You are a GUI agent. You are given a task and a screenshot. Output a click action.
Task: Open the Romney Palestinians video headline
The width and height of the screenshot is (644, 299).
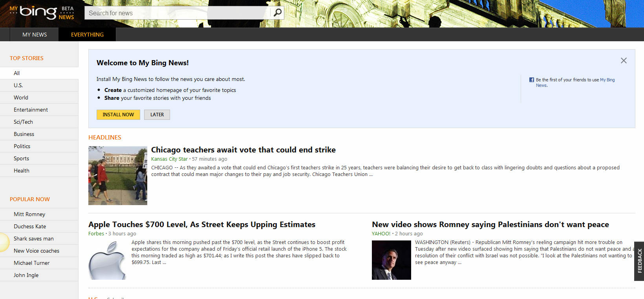point(490,224)
